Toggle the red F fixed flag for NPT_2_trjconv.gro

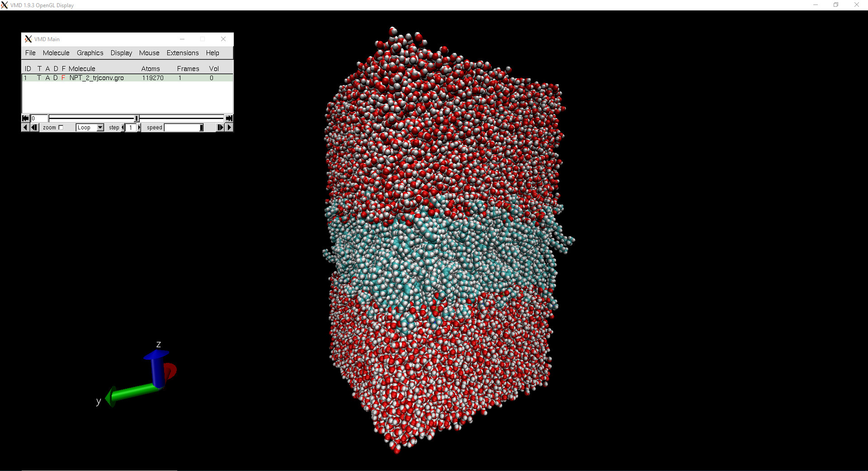[x=63, y=78]
